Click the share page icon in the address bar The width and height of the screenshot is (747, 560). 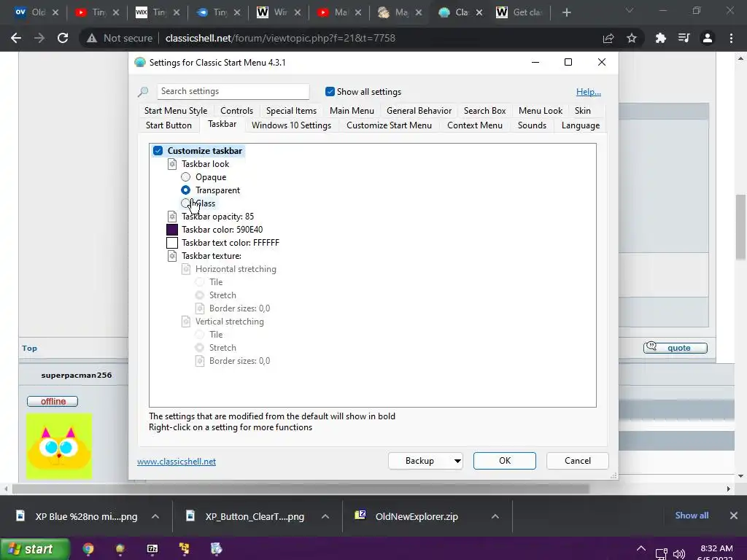click(608, 38)
